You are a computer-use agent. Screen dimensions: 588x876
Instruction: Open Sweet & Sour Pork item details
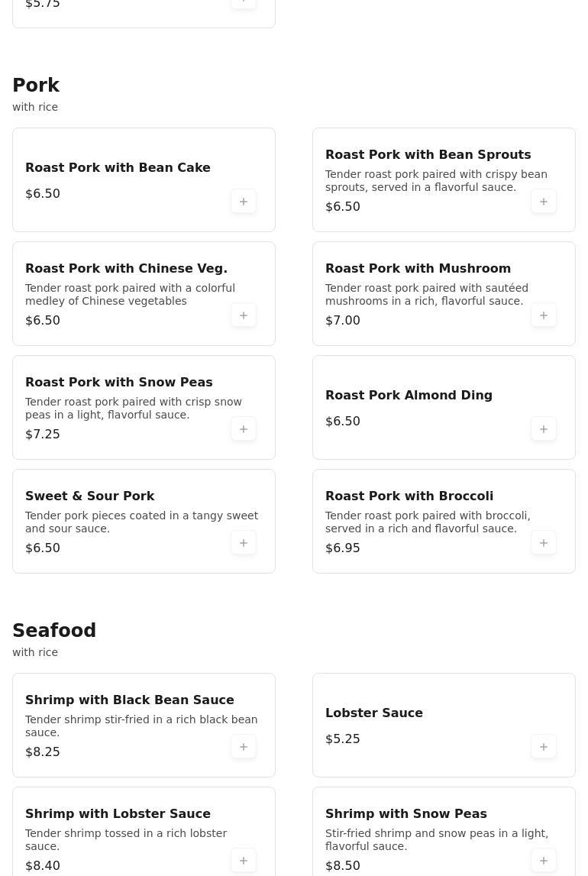tap(89, 496)
